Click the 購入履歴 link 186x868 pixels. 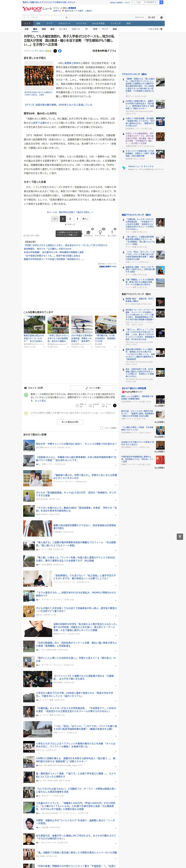152,17
